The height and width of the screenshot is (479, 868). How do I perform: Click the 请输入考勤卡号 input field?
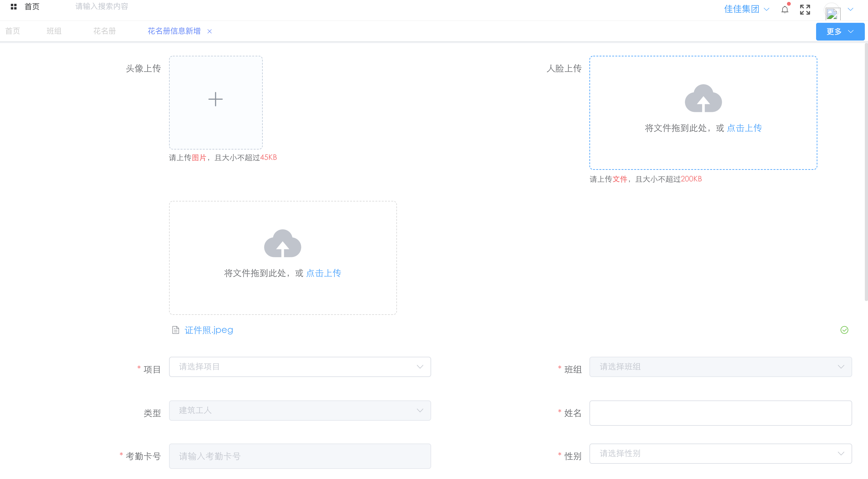click(300, 456)
